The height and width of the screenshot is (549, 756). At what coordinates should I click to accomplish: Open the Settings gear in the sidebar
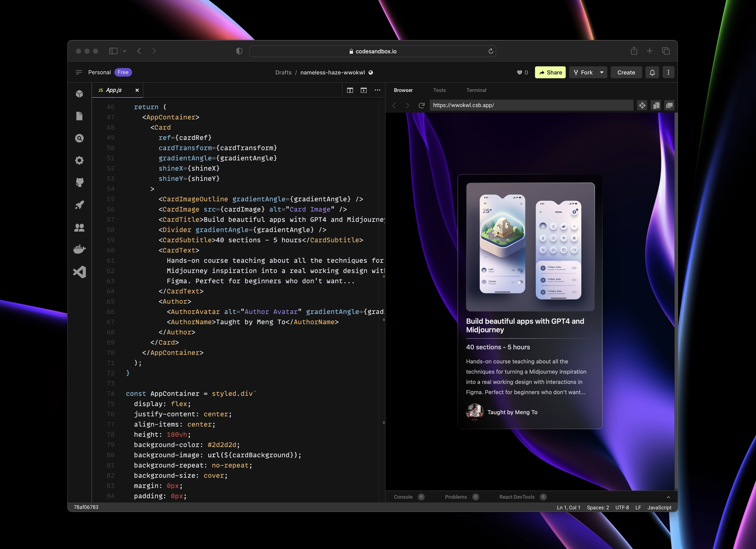pyautogui.click(x=79, y=160)
